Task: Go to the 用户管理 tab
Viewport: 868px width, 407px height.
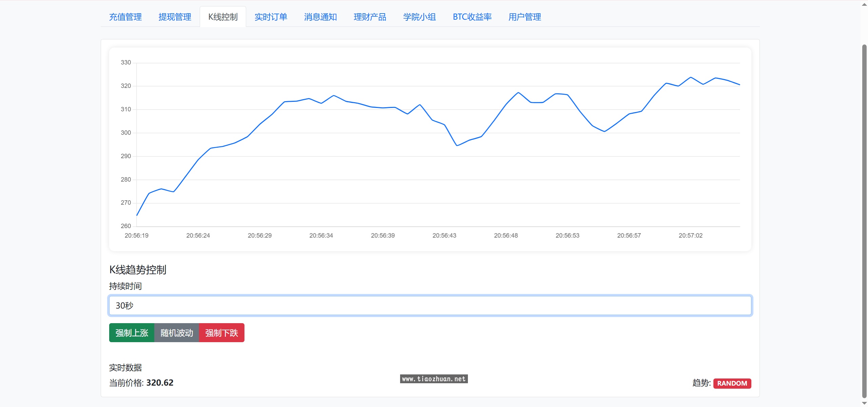Action: click(525, 17)
